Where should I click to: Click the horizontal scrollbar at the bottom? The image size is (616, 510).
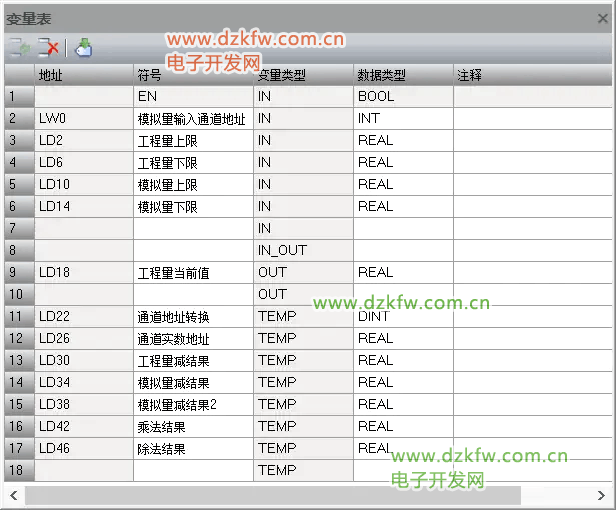coord(272,495)
